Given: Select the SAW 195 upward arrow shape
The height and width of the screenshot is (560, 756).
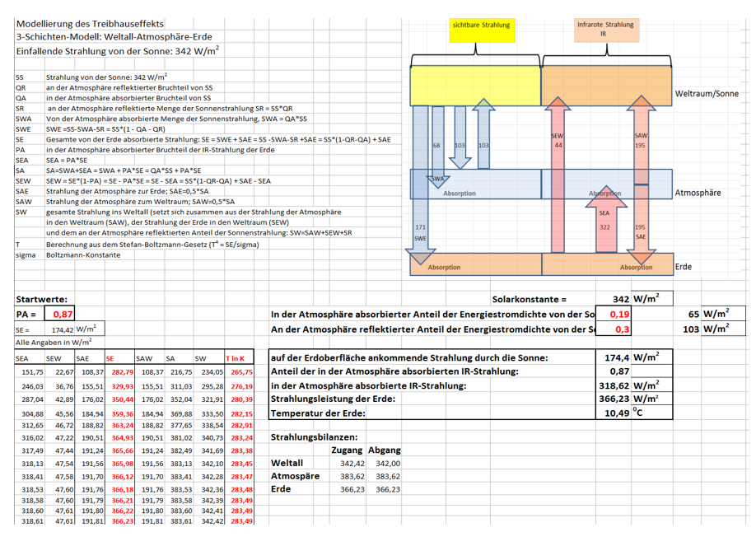Looking at the screenshot, I should pos(641,140).
